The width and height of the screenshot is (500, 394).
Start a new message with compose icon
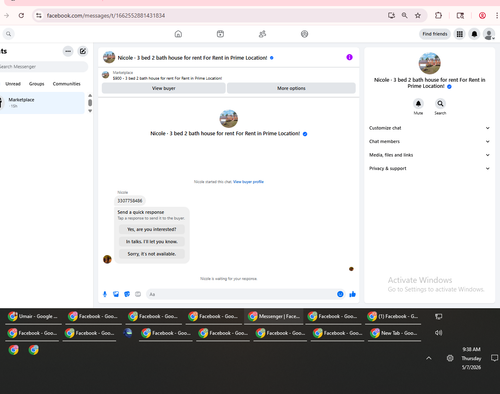83,51
